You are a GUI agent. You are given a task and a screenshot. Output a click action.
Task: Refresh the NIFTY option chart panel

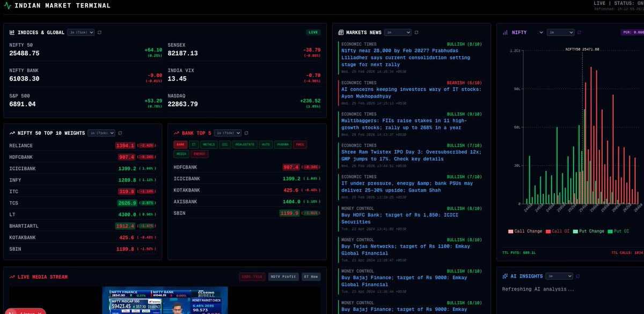580,32
